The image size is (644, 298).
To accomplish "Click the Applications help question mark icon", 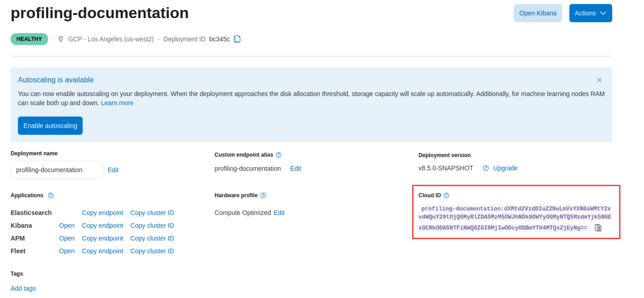I will tap(50, 195).
